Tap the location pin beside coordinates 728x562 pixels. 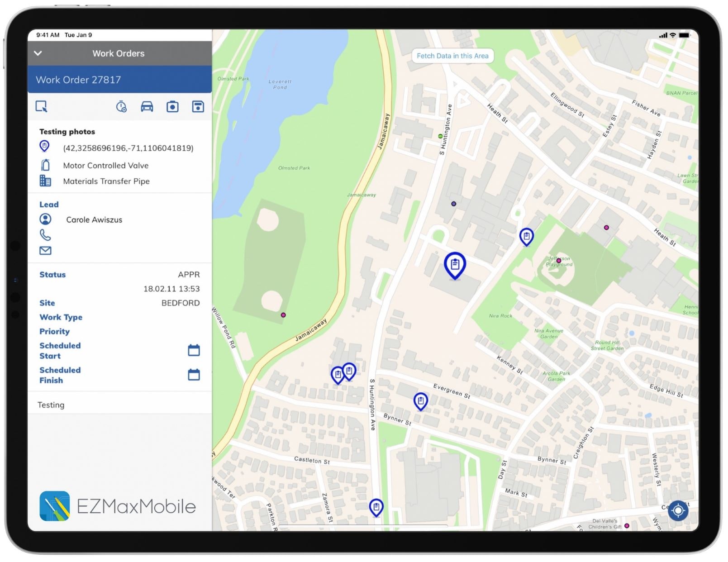[x=44, y=147]
